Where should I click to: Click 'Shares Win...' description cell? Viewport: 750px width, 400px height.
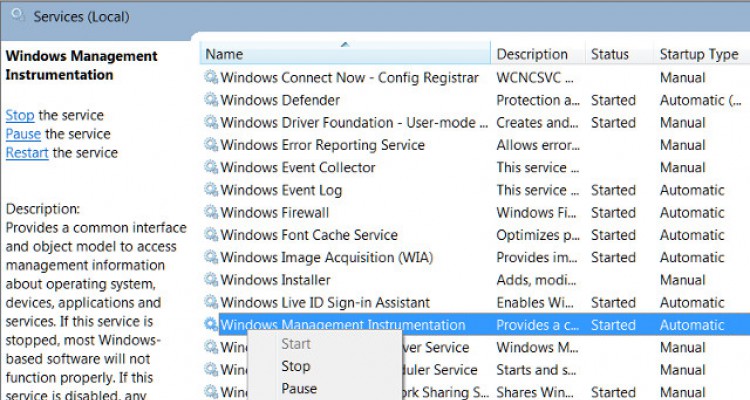(535, 392)
